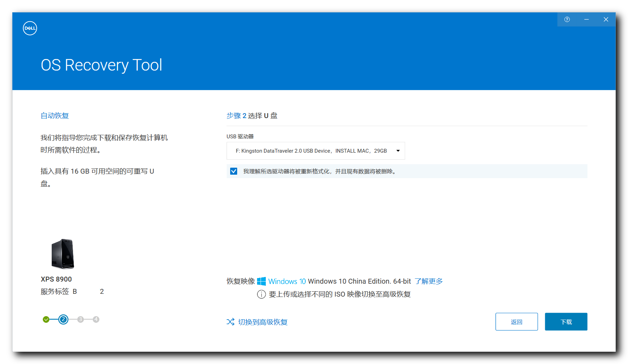Screen dimensions: 628x364
Task: Click the shuffle icon for advanced recovery
Action: [231, 322]
